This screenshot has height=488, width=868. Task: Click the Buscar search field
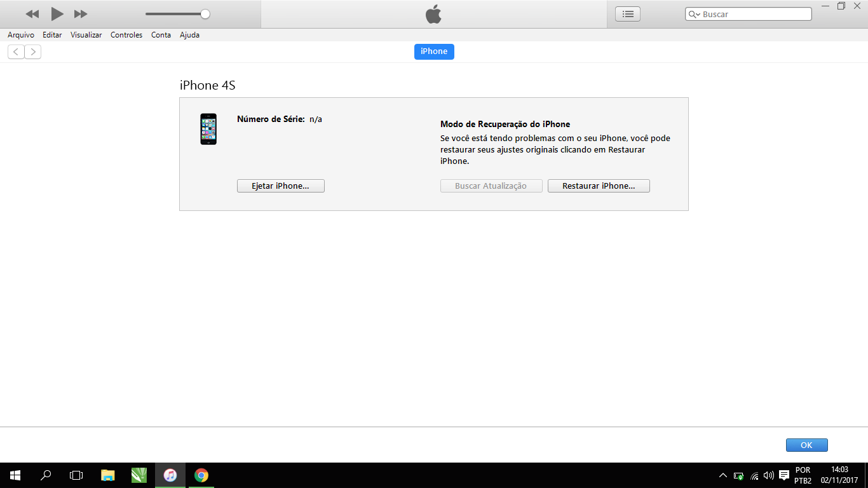[749, 14]
